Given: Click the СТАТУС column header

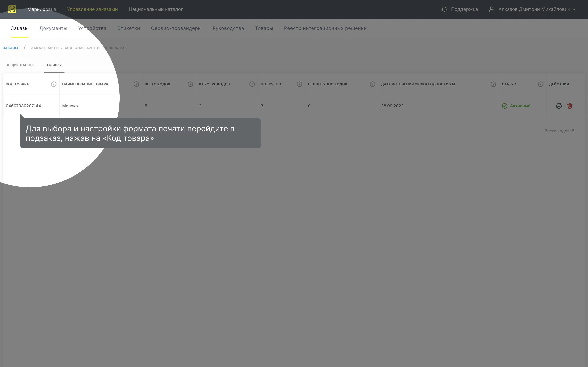Looking at the screenshot, I should click(509, 84).
